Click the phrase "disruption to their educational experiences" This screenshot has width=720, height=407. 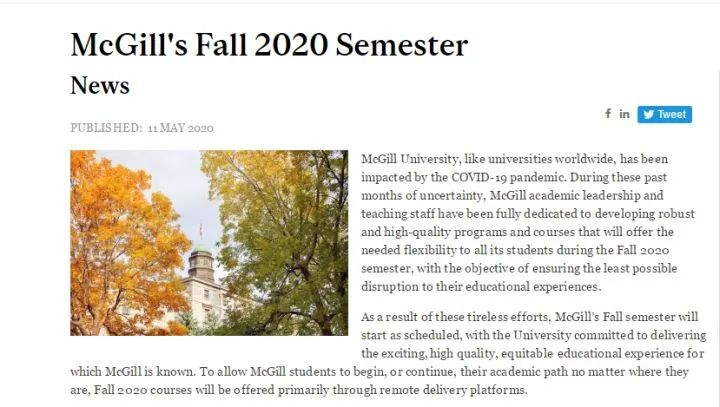click(x=480, y=287)
